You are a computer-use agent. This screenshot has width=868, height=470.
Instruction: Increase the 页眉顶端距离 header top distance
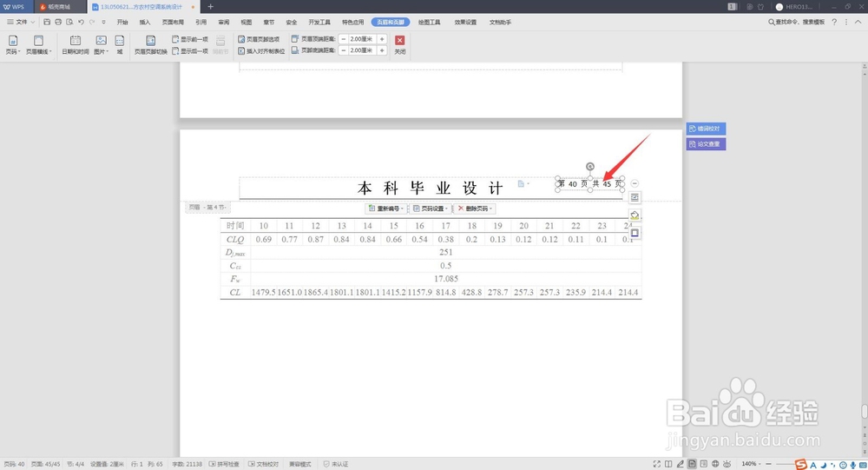click(382, 39)
